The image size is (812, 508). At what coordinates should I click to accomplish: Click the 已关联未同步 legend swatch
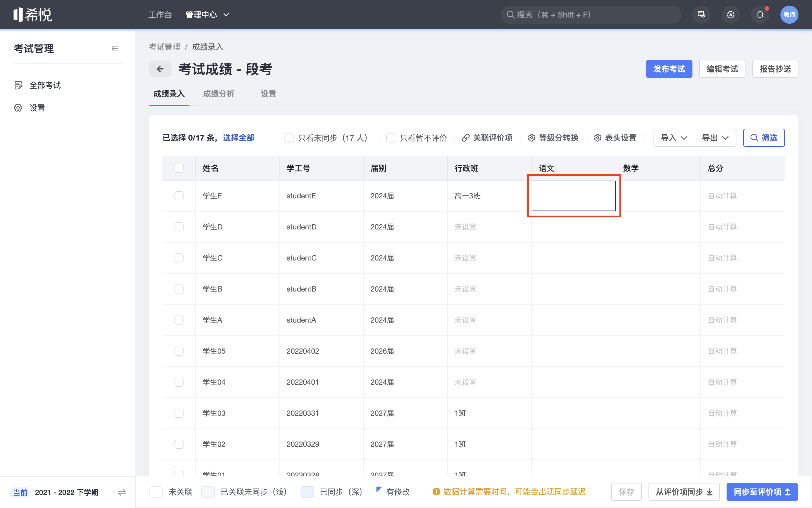click(208, 492)
